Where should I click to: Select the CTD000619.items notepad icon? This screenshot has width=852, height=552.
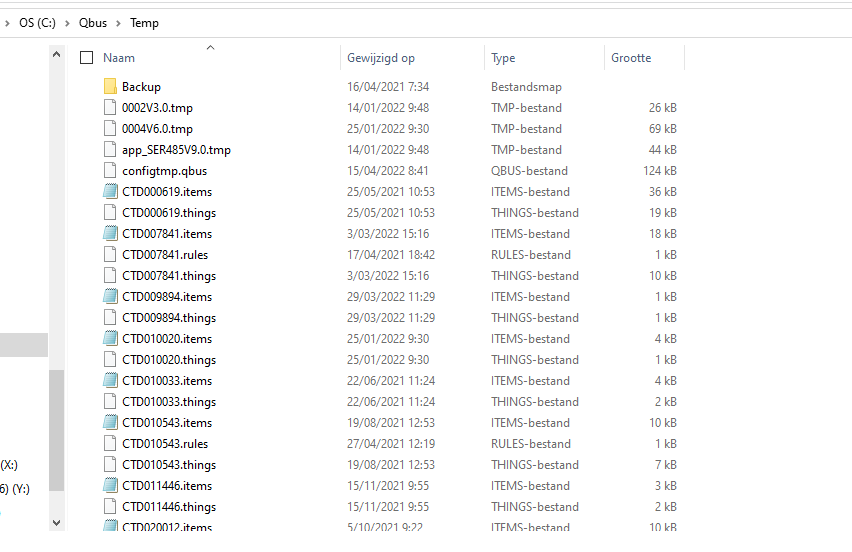pyautogui.click(x=110, y=192)
